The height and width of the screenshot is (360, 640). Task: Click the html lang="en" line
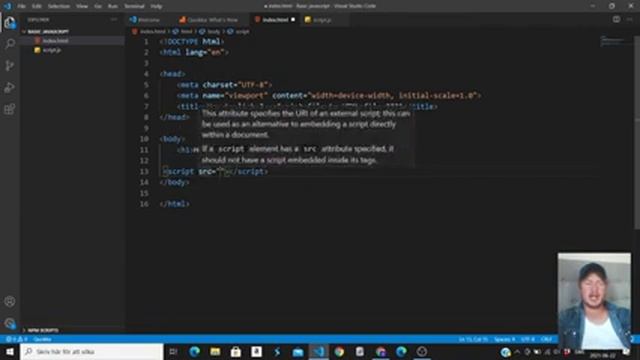point(194,52)
